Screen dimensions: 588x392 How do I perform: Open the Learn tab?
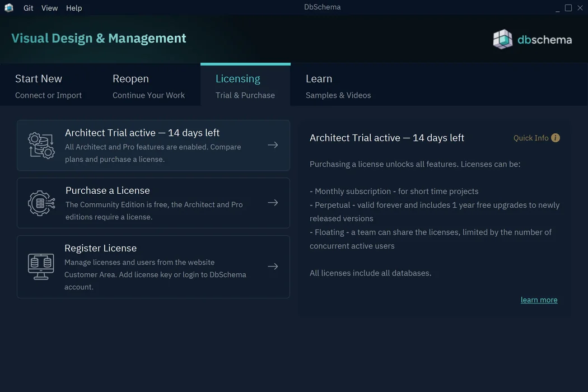(338, 86)
